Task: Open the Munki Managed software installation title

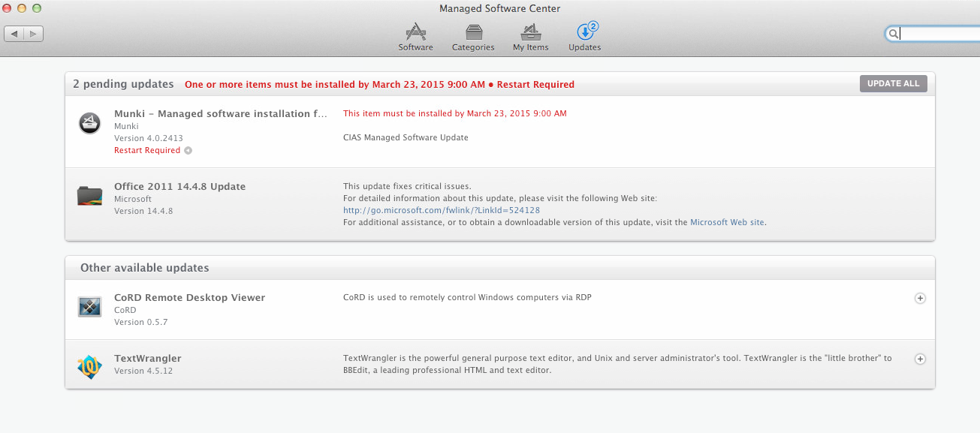Action: [x=221, y=114]
